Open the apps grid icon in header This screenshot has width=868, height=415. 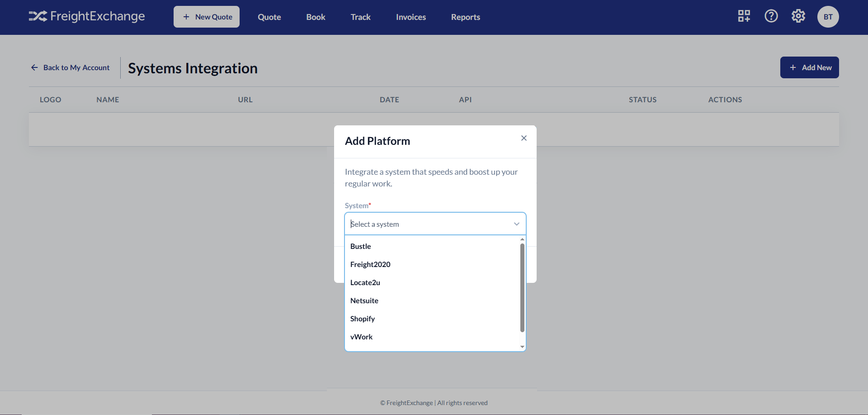tap(744, 16)
